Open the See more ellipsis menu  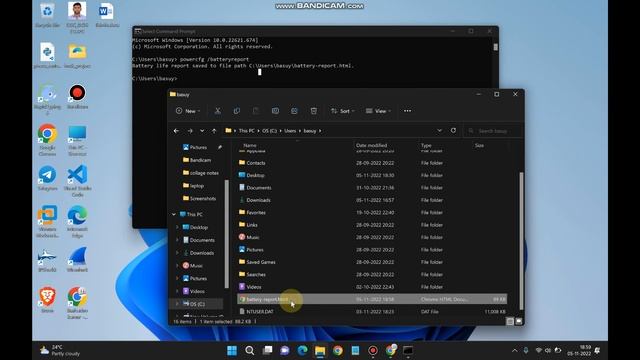pyautogui.click(x=407, y=111)
